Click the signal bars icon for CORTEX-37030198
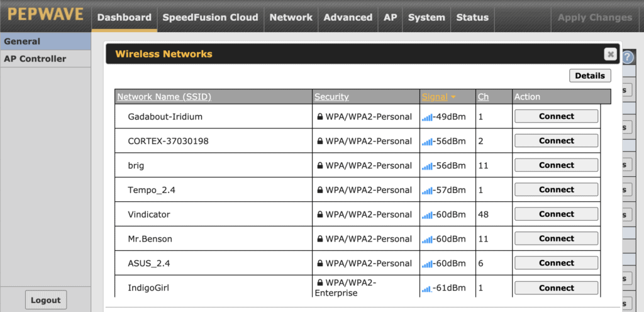Image resolution: width=644 pixels, height=312 pixels. coord(427,142)
